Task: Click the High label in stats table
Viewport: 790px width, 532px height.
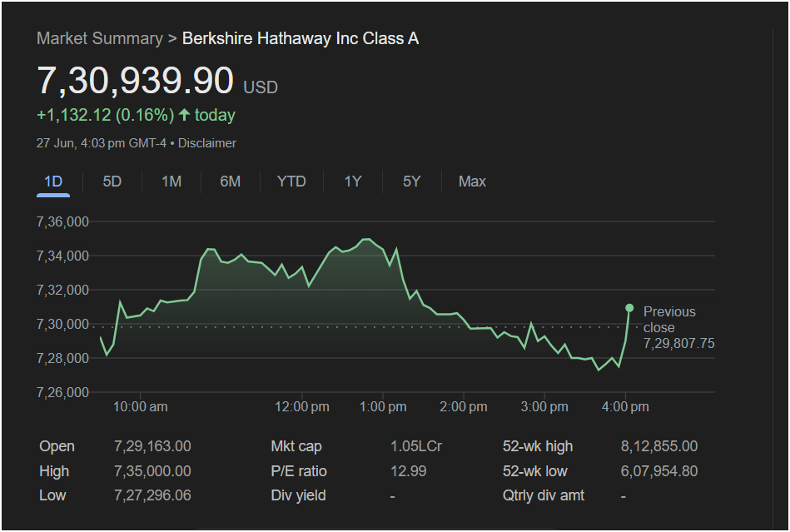Action: coord(54,471)
